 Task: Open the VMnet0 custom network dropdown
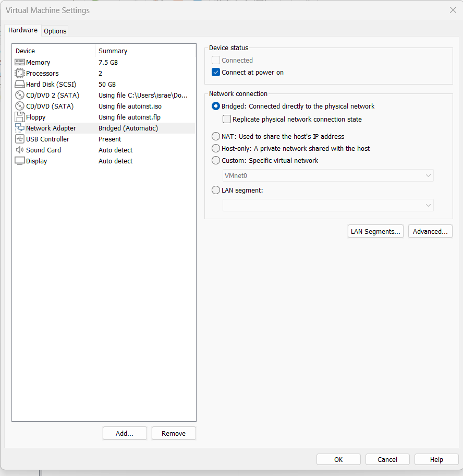click(327, 176)
